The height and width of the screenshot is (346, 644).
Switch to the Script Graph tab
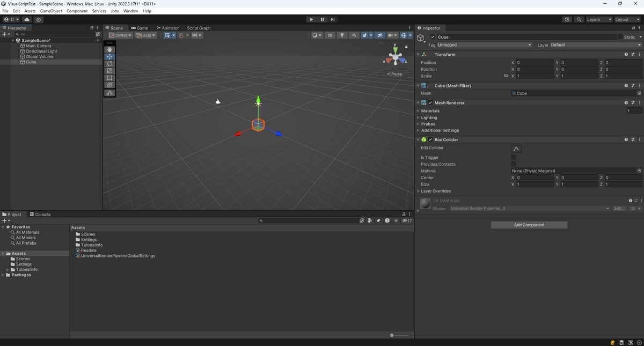(x=199, y=28)
